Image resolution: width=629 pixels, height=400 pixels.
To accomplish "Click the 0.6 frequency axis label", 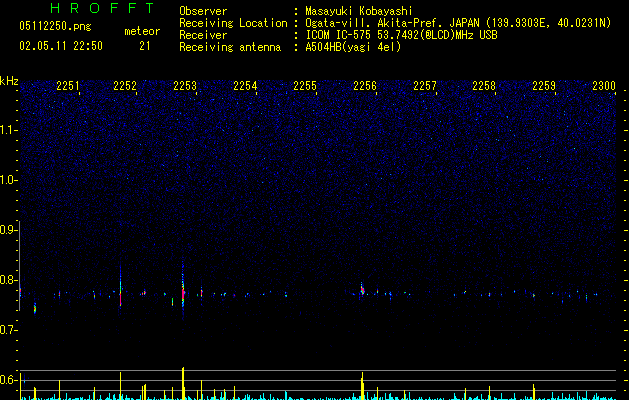I will (x=9, y=380).
